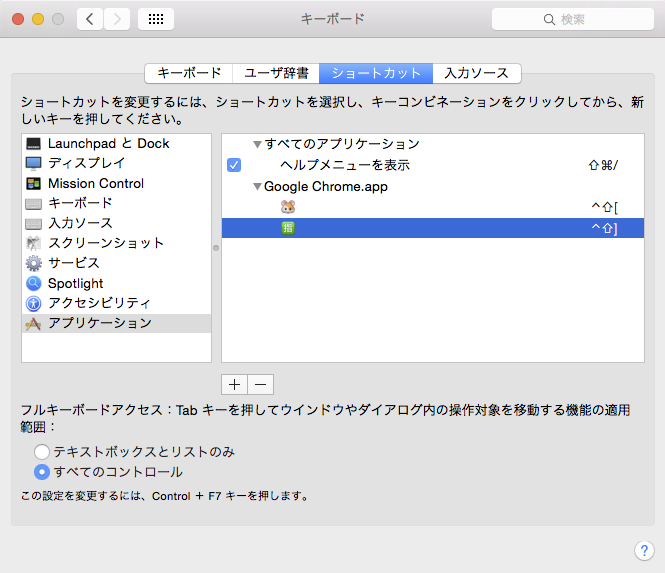
Task: Remove selected shortcut with minus button
Action: 261,385
